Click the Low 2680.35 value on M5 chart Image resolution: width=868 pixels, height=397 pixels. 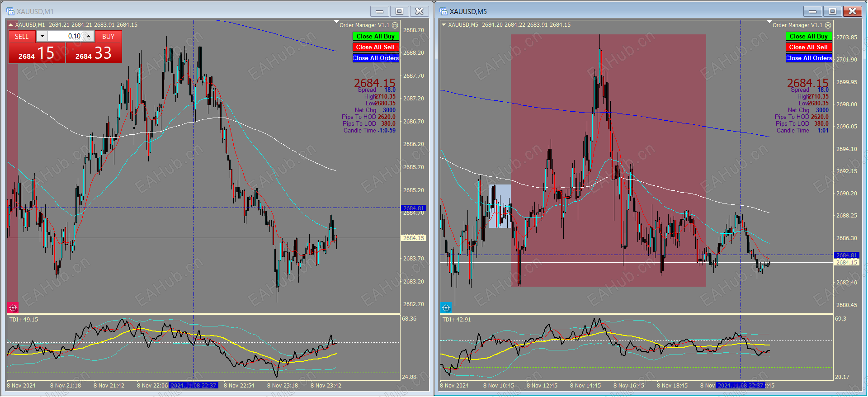818,104
